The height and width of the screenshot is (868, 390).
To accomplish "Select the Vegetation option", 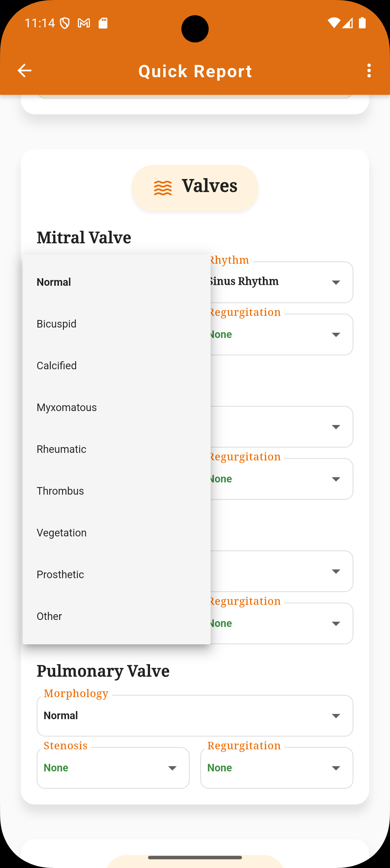I will click(117, 533).
